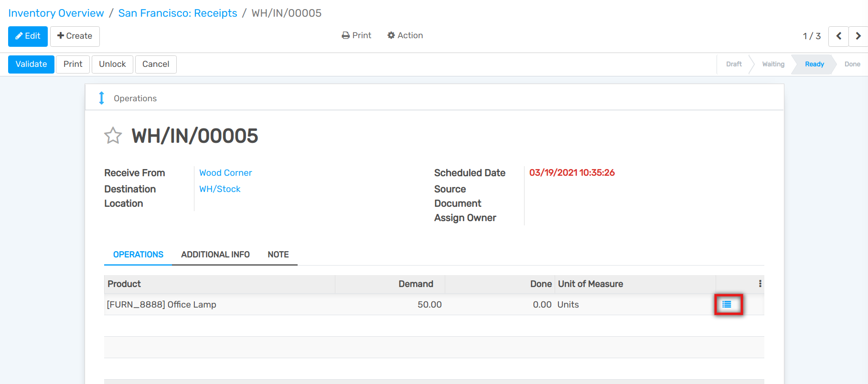
Task: Open the column options kebab menu
Action: (760, 284)
